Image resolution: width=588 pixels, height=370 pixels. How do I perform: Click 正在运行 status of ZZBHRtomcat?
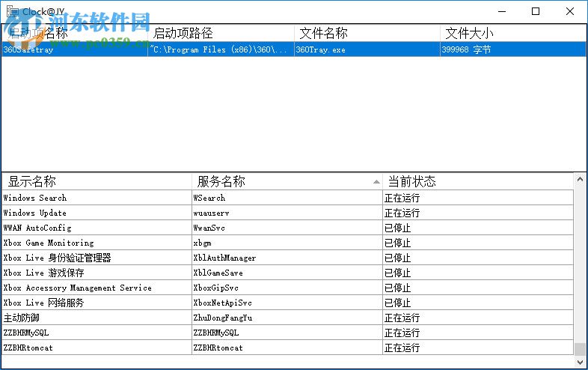tap(478, 348)
